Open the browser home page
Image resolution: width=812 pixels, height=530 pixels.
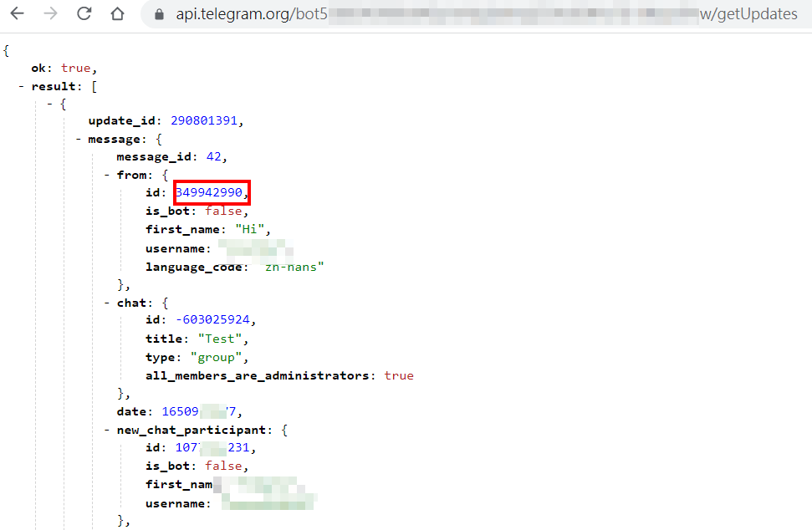point(117,13)
